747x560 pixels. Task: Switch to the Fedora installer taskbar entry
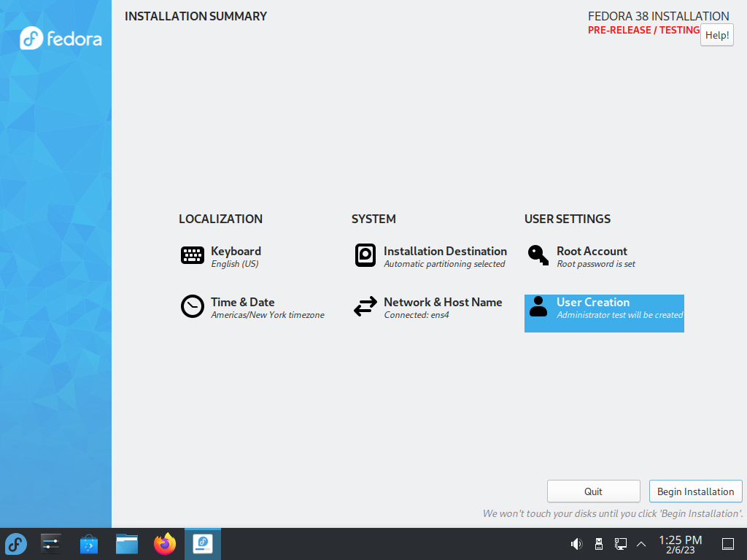pyautogui.click(x=203, y=544)
